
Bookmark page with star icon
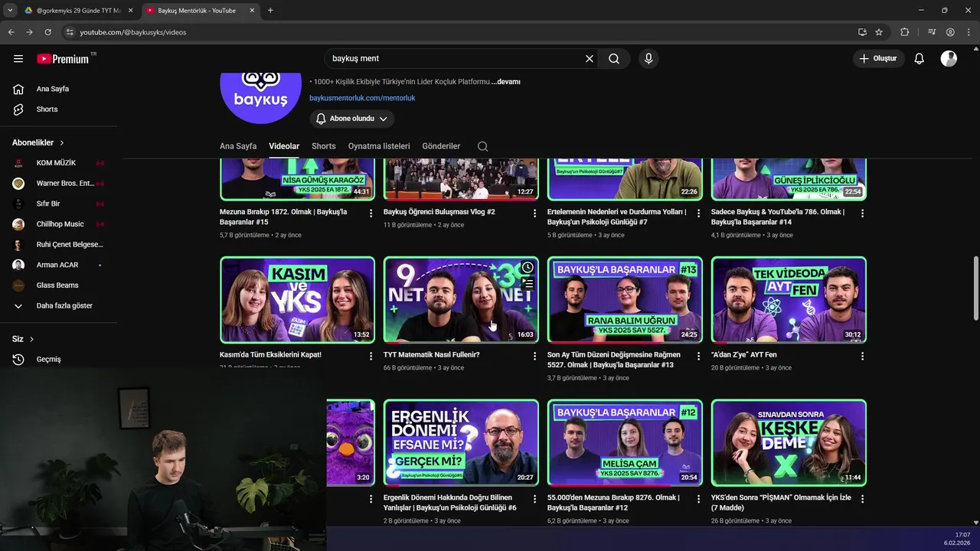[x=879, y=32]
